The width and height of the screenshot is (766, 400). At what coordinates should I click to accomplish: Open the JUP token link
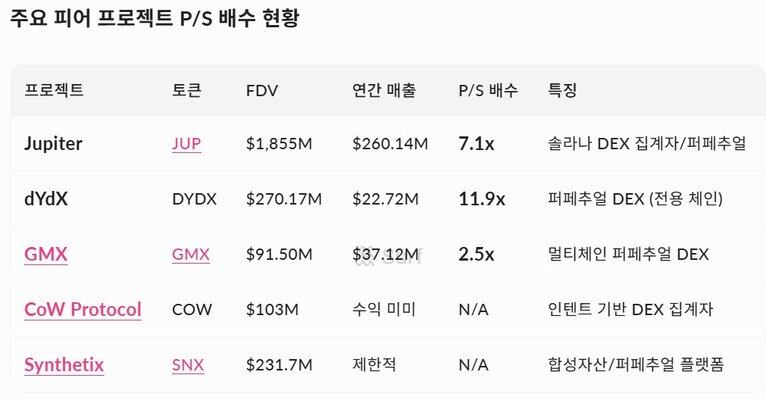coord(186,144)
